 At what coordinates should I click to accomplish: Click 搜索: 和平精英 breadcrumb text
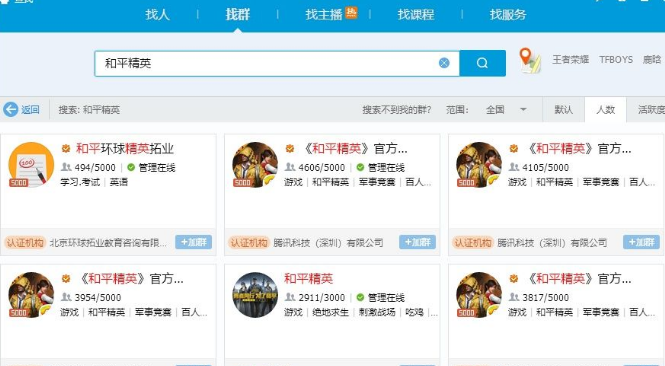[89, 110]
